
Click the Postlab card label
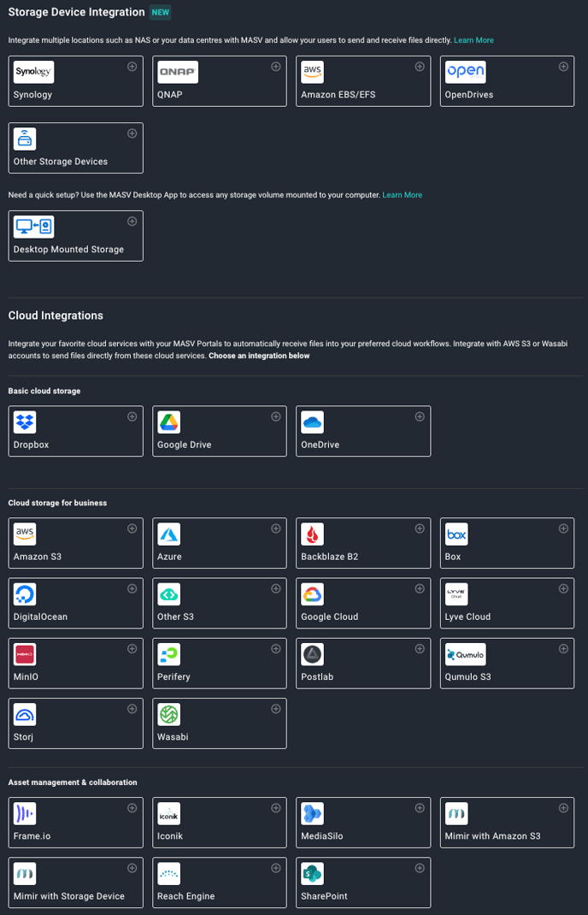point(317,677)
